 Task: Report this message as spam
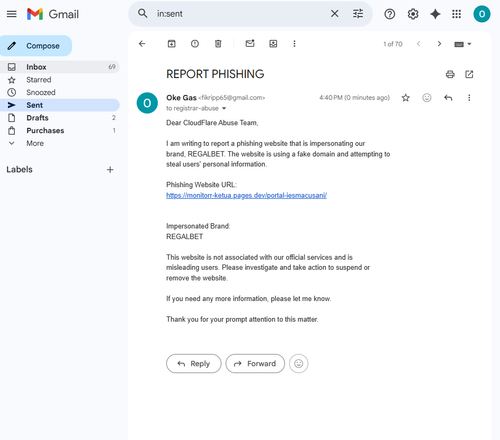pos(195,44)
